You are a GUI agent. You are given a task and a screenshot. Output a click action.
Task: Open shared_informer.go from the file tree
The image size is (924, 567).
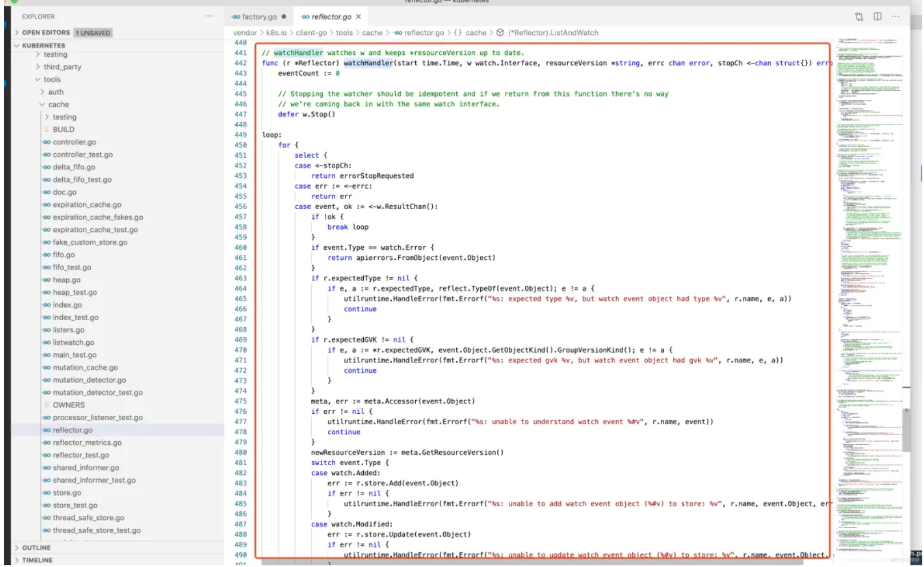coord(86,468)
